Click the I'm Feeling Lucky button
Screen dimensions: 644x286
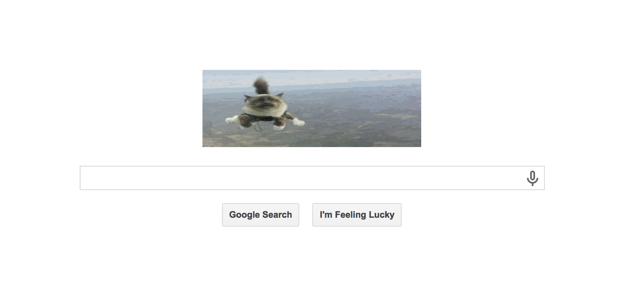[x=357, y=215]
